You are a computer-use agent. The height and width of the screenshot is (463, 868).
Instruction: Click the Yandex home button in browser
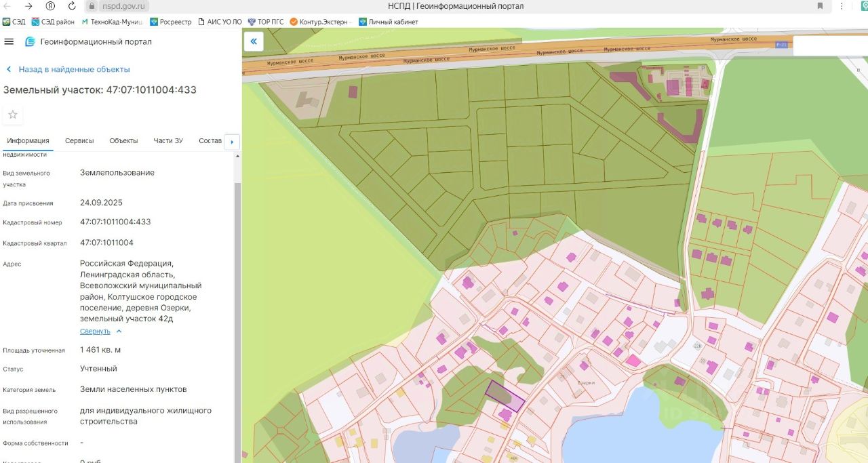(50, 6)
